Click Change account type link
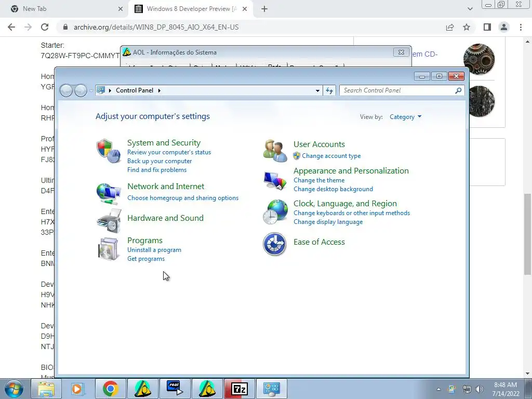 [x=331, y=156]
